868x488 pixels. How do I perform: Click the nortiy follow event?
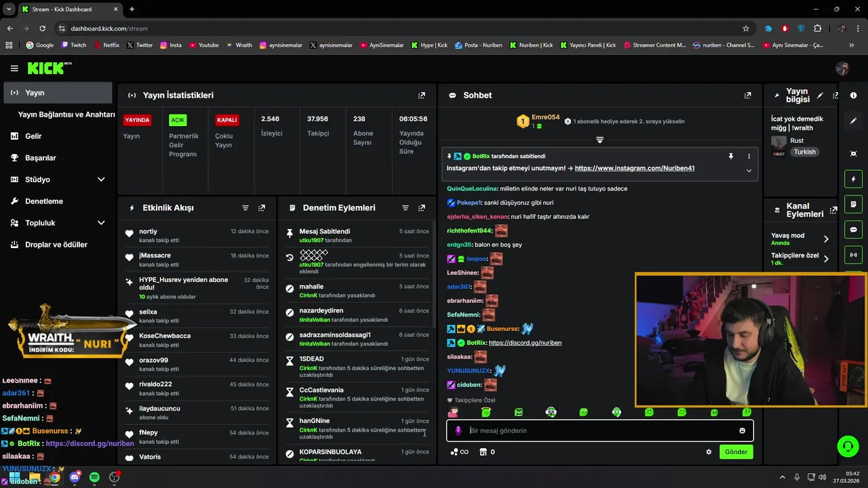pos(197,235)
